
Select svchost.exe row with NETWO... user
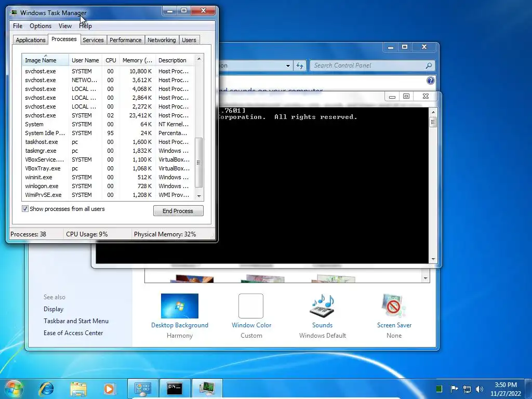pos(108,80)
